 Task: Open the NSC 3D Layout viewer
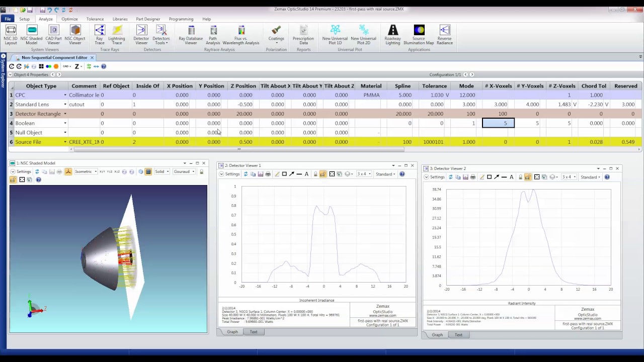[x=10, y=35]
